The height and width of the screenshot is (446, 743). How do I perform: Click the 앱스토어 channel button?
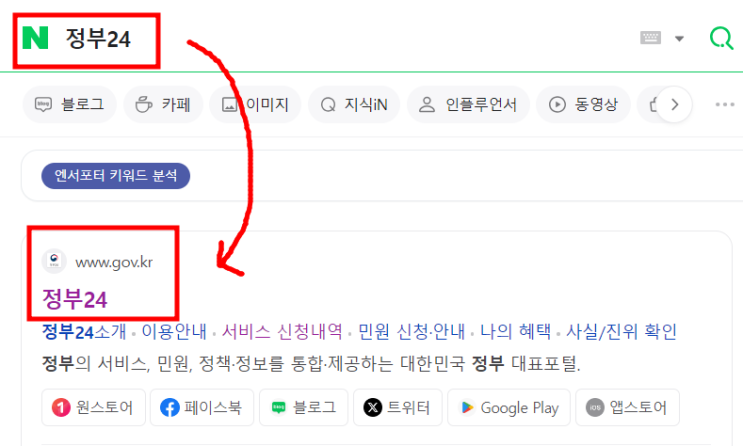click(x=627, y=408)
